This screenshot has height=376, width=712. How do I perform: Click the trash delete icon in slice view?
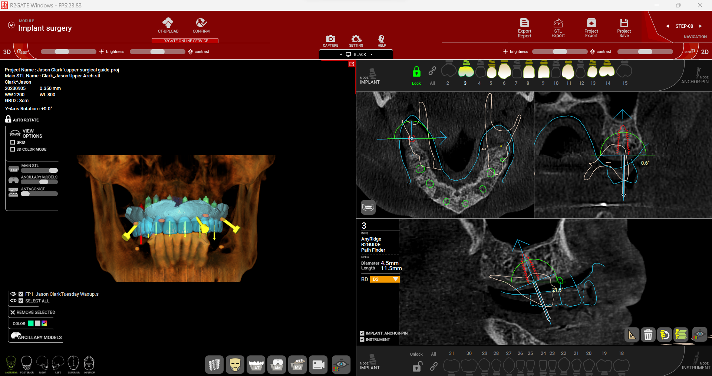click(648, 335)
